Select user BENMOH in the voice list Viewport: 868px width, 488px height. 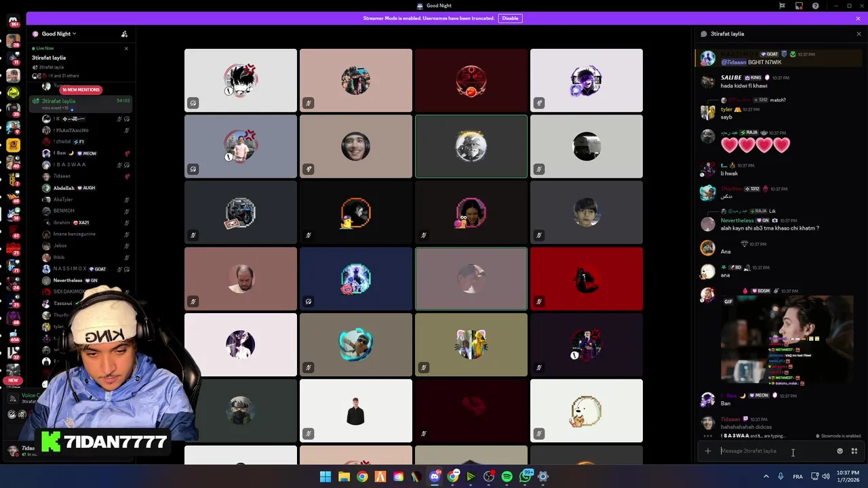(x=81, y=211)
